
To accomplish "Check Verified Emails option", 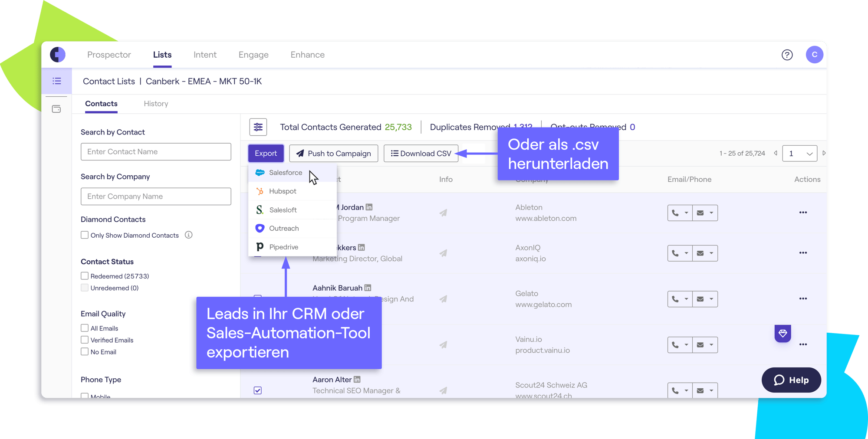I will pos(85,340).
